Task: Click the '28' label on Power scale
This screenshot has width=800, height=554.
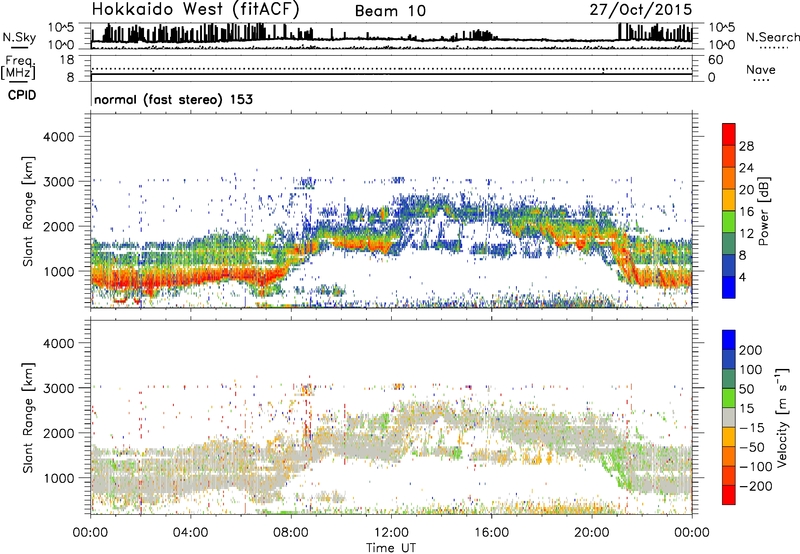Action: point(746,146)
